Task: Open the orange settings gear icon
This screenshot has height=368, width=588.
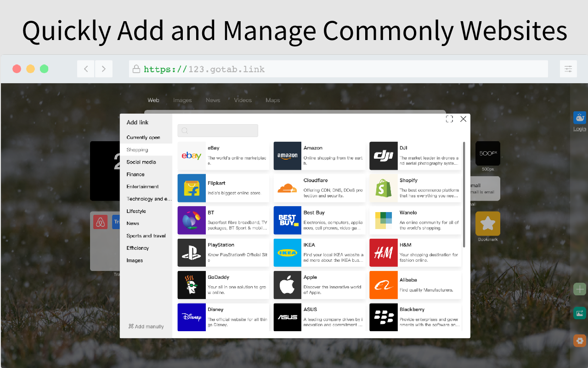Action: point(580,341)
